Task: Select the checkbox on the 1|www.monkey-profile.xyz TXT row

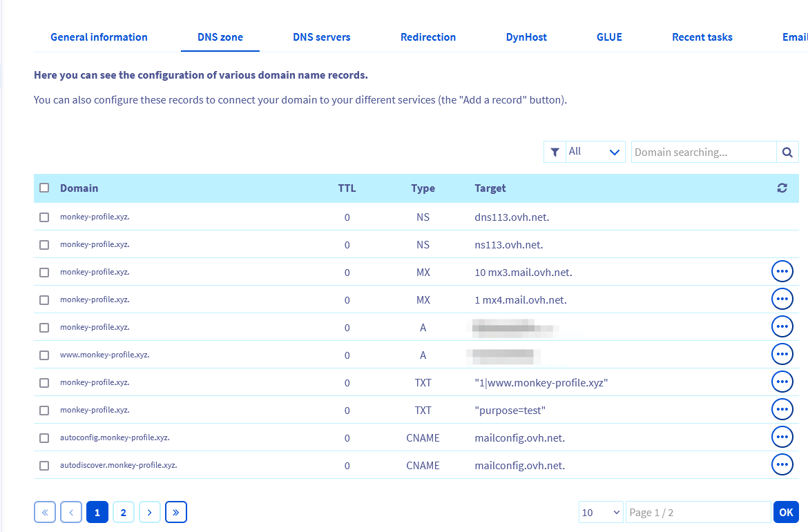Action: tap(44, 382)
